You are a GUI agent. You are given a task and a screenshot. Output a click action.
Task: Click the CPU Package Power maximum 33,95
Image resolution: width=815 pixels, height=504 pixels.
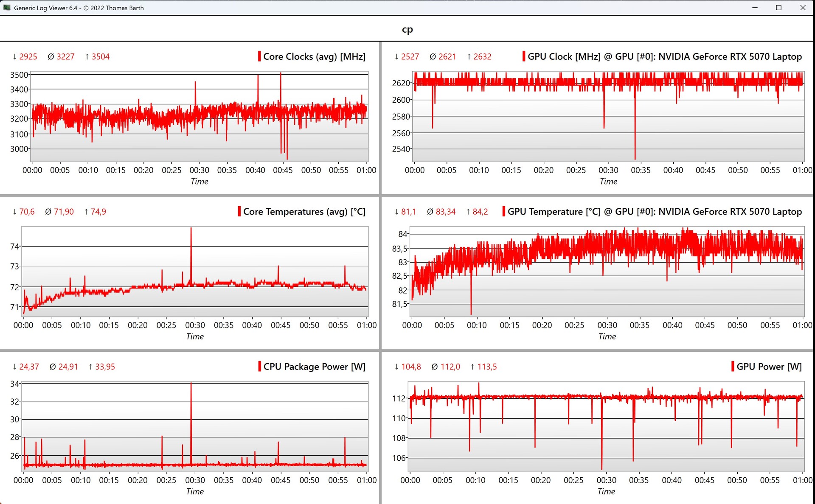coord(105,366)
